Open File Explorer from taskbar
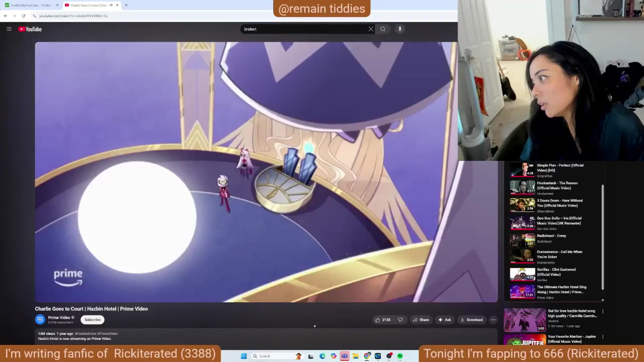This screenshot has height=362, width=644. [x=356, y=356]
